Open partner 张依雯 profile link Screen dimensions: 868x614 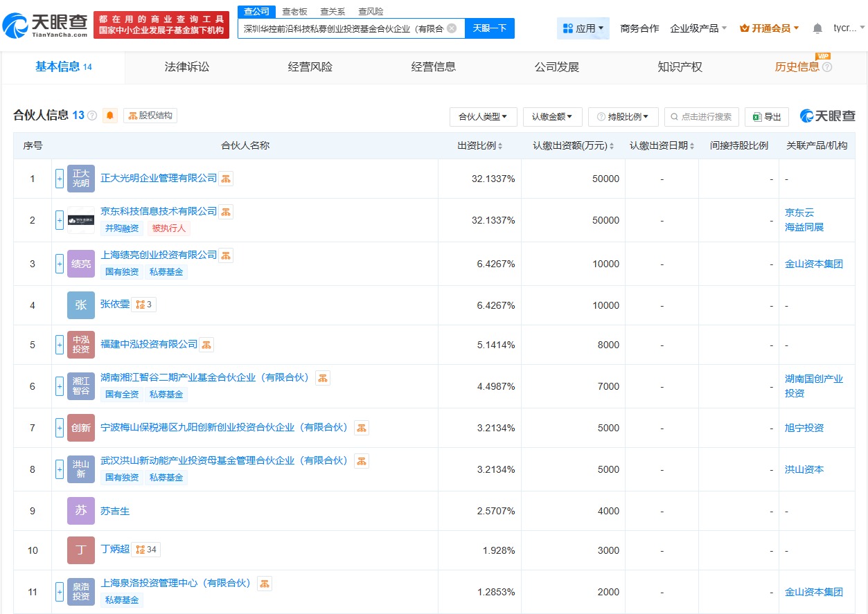[115, 304]
